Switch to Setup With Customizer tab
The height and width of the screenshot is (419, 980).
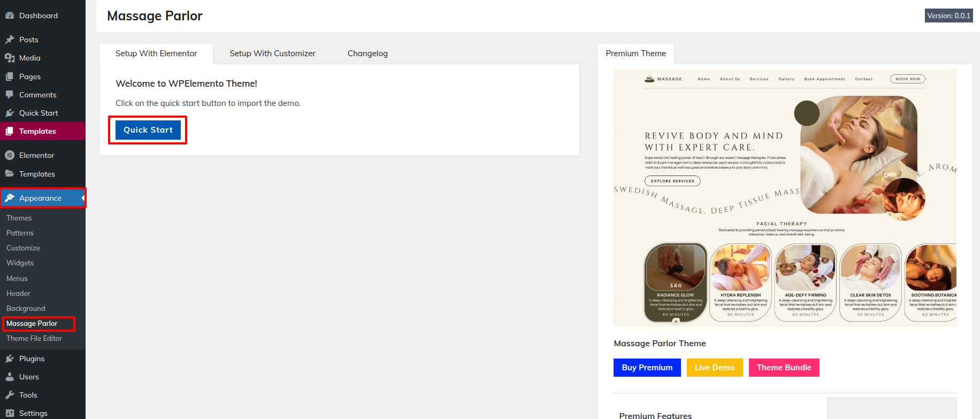pyautogui.click(x=272, y=54)
